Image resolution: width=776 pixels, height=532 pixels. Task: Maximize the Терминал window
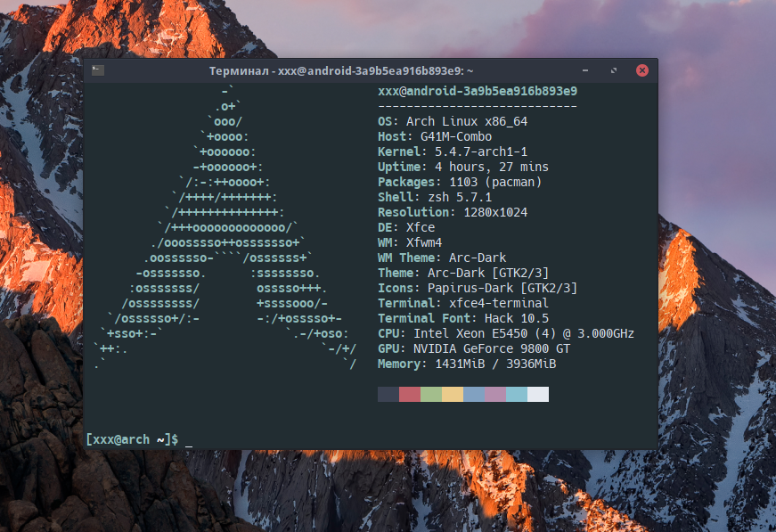pos(614,70)
